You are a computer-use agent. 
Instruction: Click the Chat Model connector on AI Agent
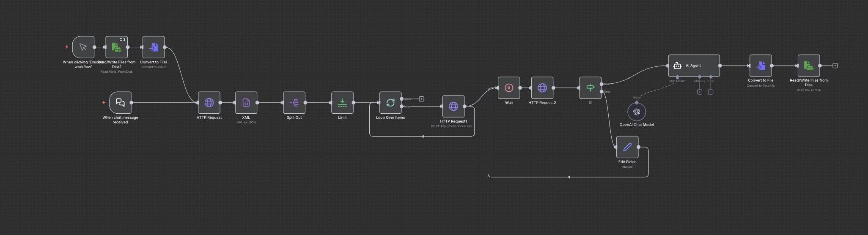point(678,77)
